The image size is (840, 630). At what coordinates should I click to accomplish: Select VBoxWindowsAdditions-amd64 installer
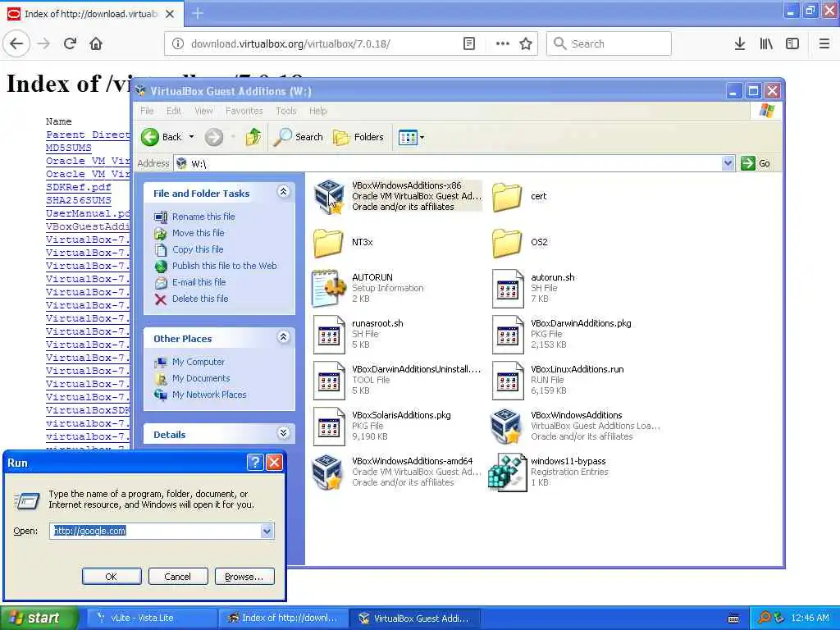(x=328, y=472)
